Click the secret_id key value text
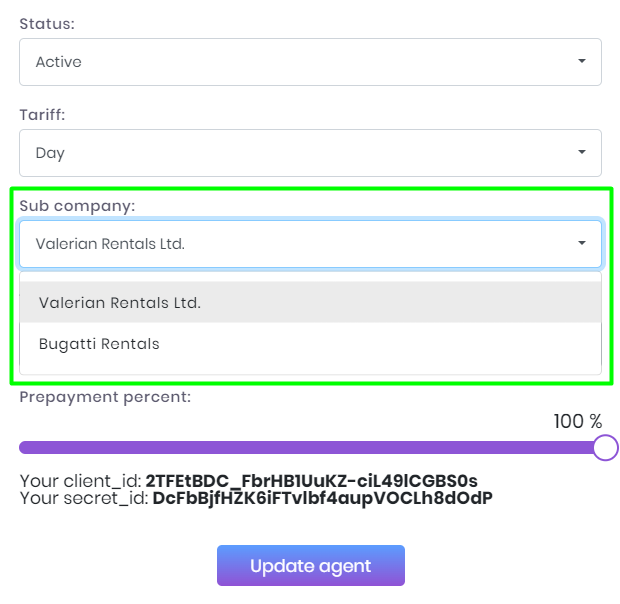The width and height of the screenshot is (620, 604). (322, 497)
